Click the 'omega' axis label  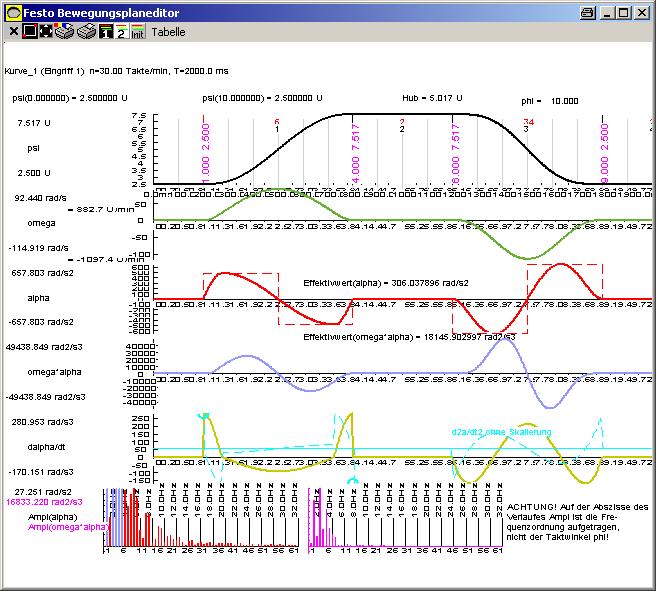point(41,223)
